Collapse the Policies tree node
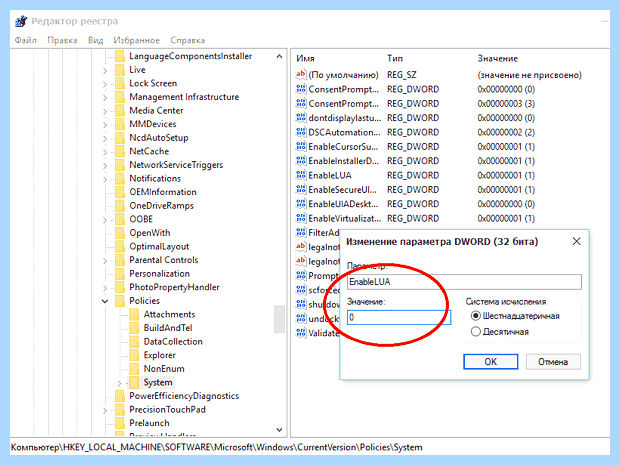 pos(105,301)
